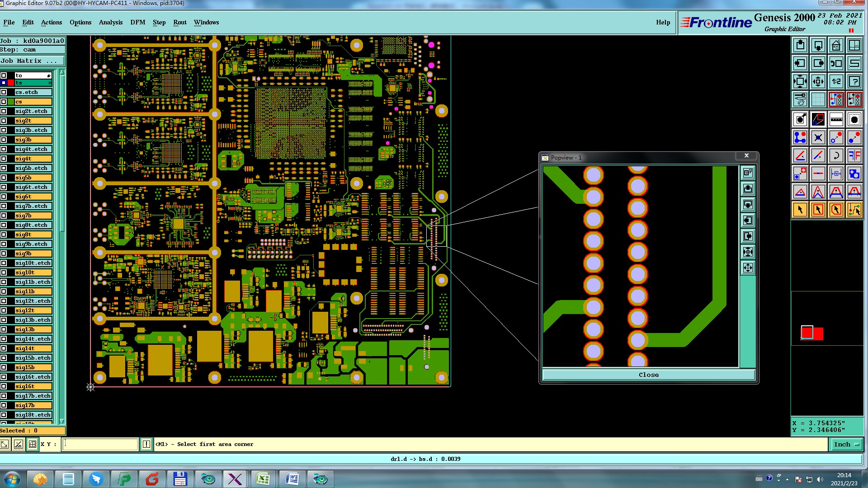Image resolution: width=868 pixels, height=488 pixels.
Task: Open the Inch units dropdown
Action: [x=846, y=445]
